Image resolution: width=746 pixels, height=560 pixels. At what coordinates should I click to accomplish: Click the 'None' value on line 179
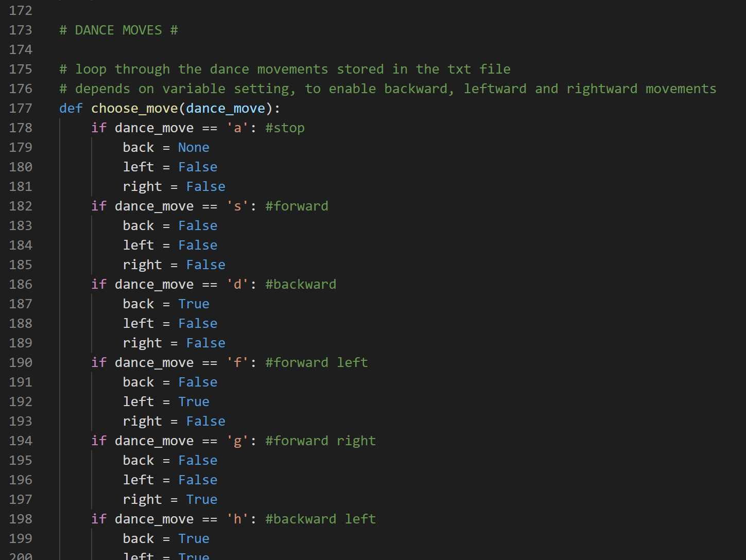tap(194, 148)
